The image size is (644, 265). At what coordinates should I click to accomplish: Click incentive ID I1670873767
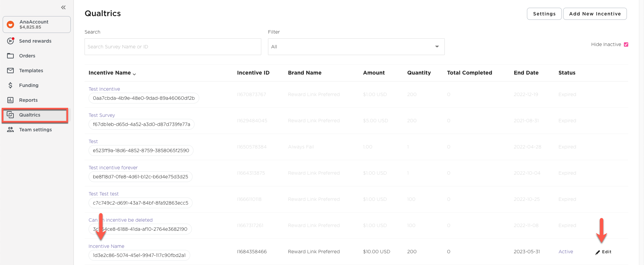(x=252, y=94)
